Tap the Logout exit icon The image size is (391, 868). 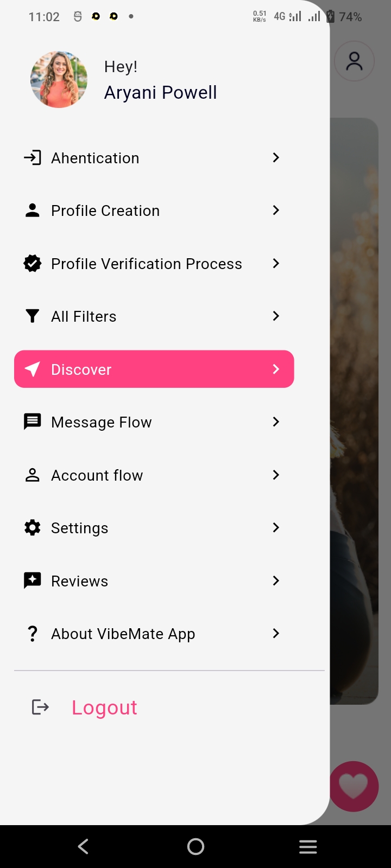39,707
